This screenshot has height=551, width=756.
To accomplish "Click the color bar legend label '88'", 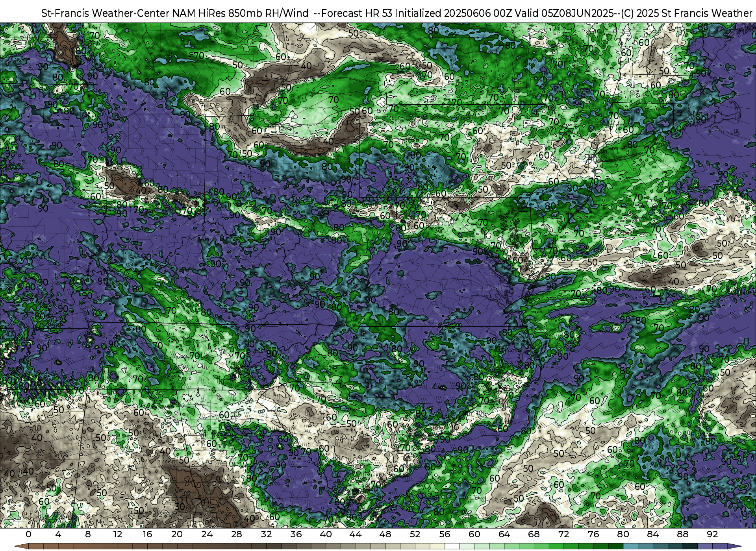I will pos(683,534).
